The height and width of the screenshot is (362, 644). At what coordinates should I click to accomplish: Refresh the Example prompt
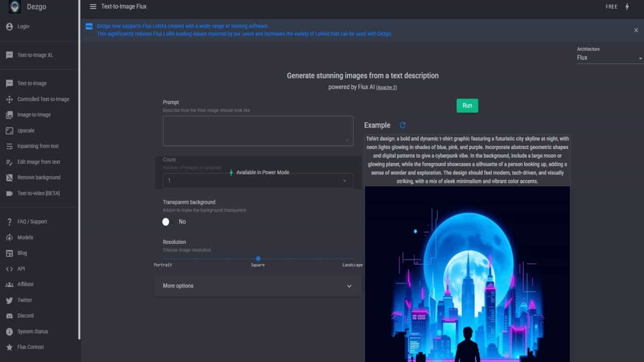pos(401,125)
